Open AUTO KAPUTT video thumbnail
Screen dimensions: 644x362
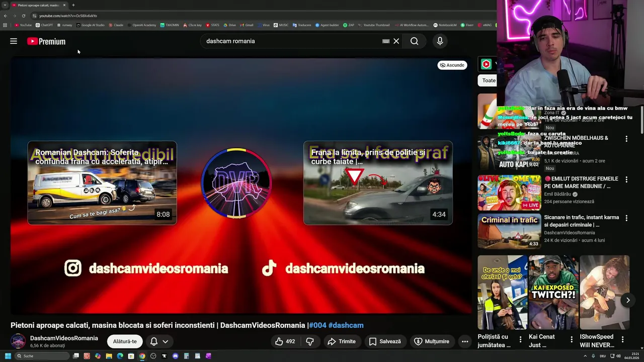coord(509,153)
